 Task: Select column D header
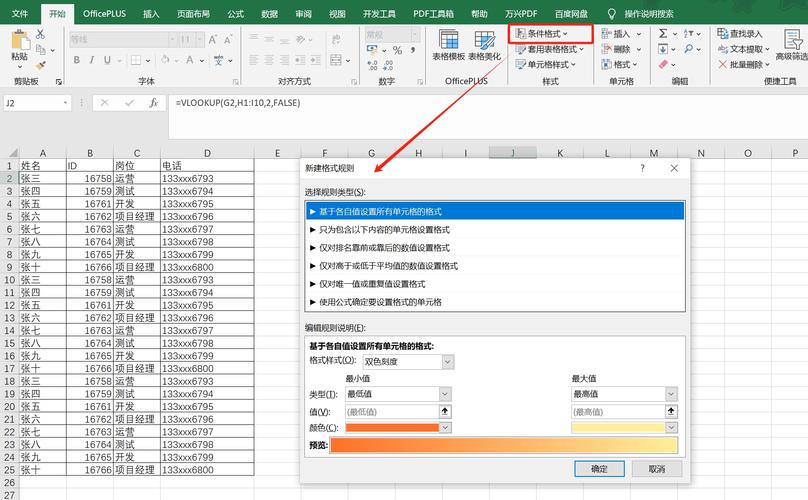(207, 153)
